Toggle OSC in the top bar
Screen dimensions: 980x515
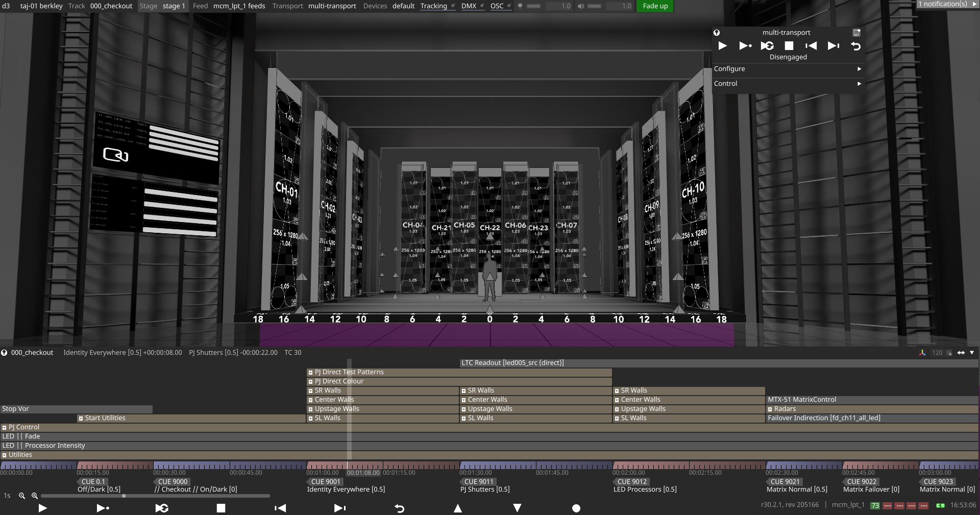[501, 6]
